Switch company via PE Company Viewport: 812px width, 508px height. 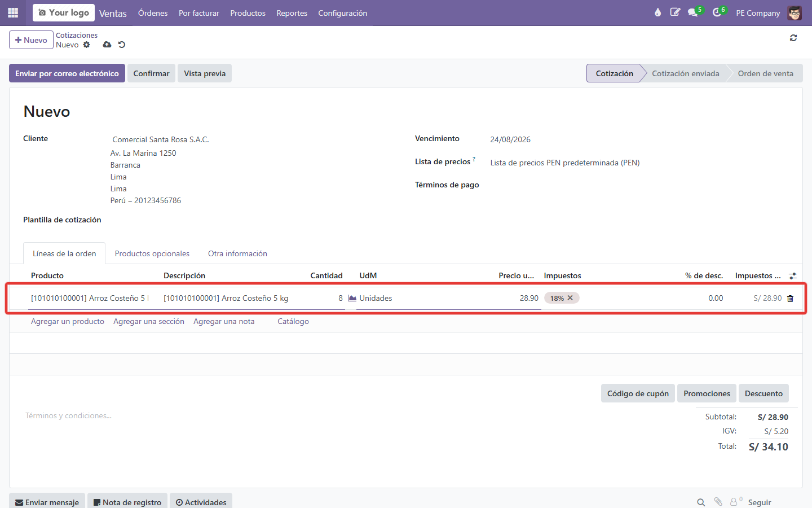pos(758,13)
